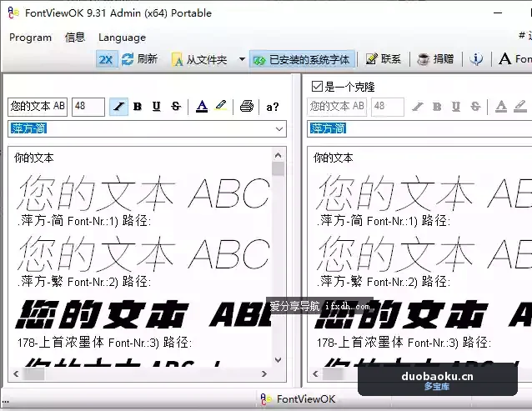This screenshot has width=532, height=411.
Task: Click the refresh (刷新) icon
Action: tap(128, 59)
